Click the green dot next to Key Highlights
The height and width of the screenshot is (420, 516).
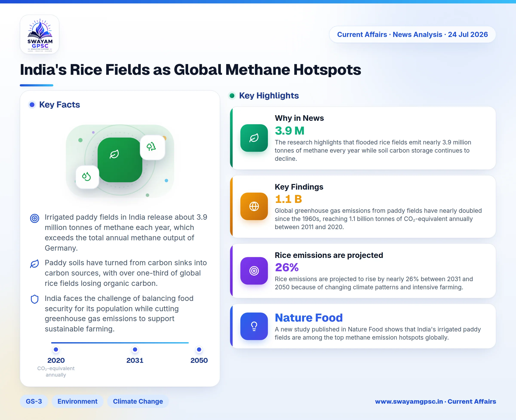(x=232, y=96)
